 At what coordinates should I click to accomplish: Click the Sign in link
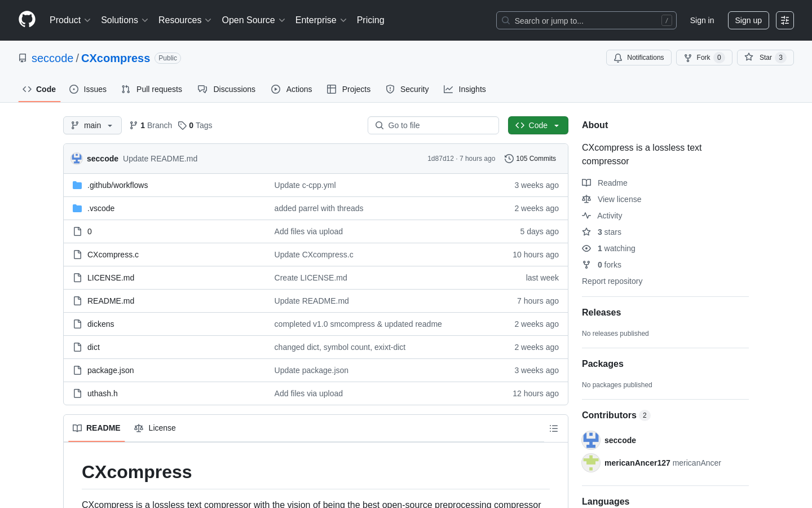[702, 20]
